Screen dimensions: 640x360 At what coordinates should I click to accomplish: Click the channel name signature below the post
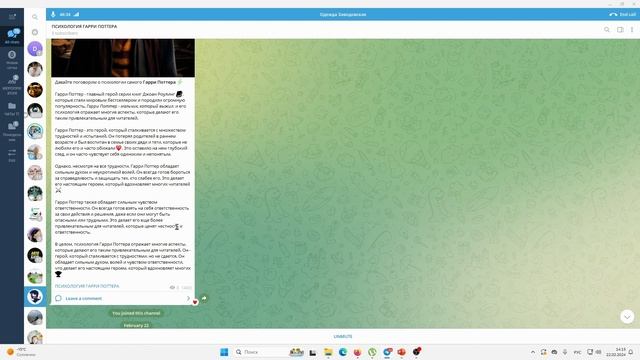point(87,286)
